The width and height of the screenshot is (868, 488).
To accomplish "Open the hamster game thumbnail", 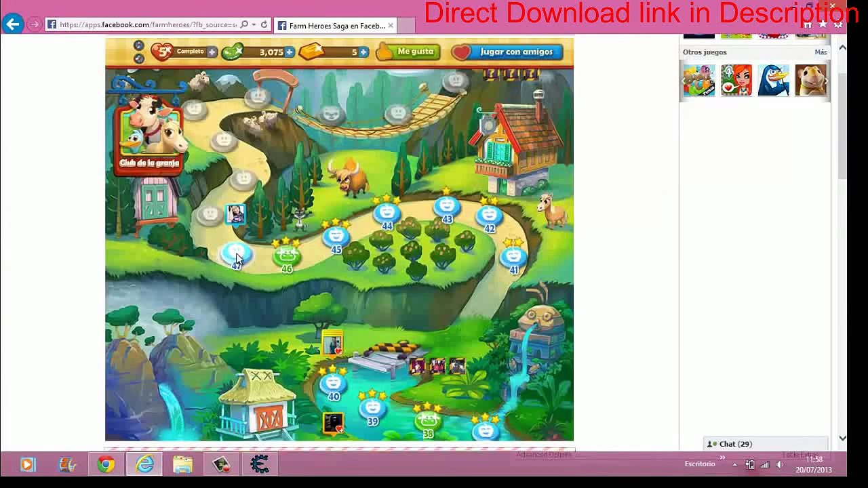I will point(811,80).
